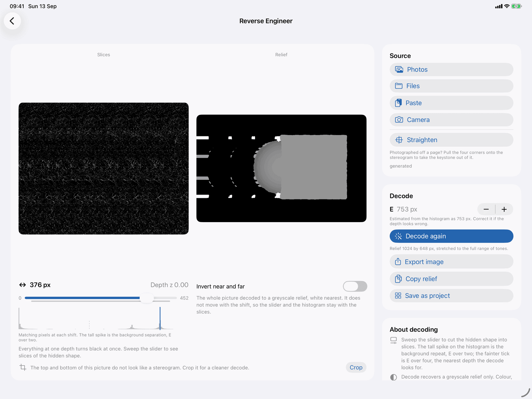Image resolution: width=532 pixels, height=399 pixels.
Task: Tap the Straighten grid icon
Action: (x=399, y=140)
